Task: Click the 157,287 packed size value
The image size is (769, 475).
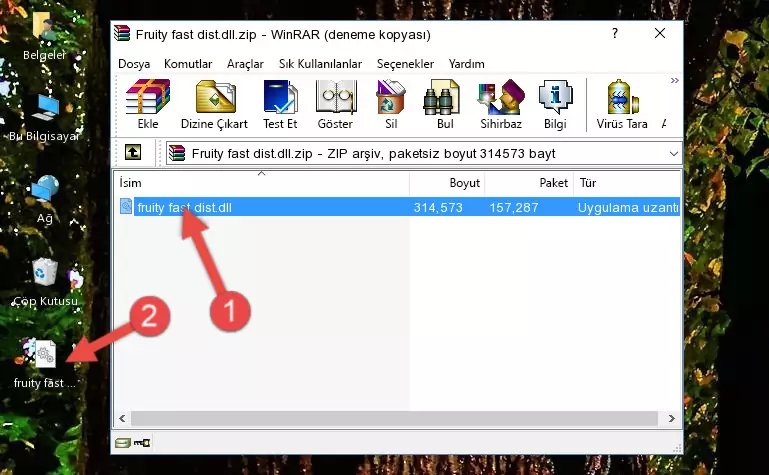Action: (x=513, y=207)
